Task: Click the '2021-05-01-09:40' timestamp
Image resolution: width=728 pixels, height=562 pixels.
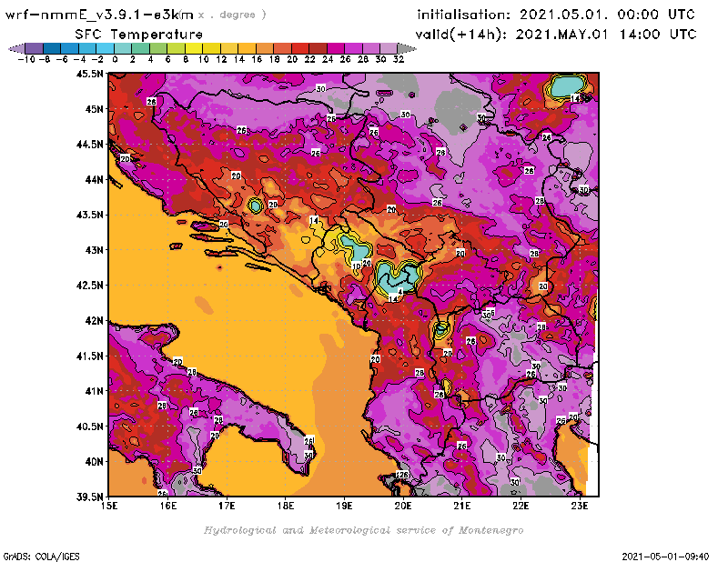Action: pos(665,556)
